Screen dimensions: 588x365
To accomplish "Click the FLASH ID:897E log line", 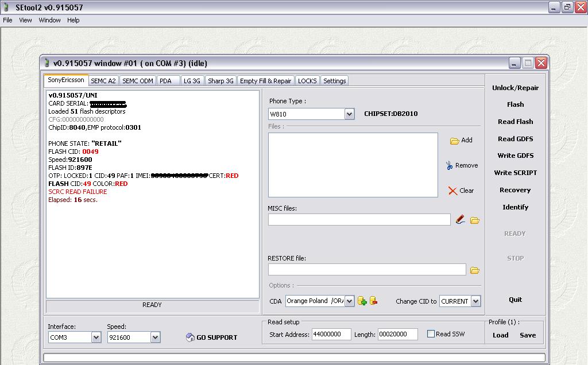I will click(70, 168).
